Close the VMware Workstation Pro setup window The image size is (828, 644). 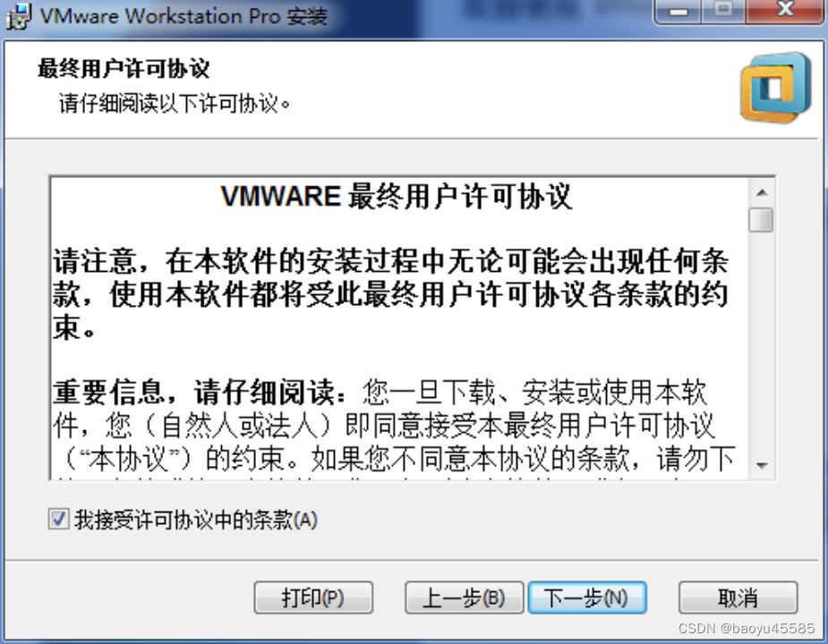pos(786,11)
